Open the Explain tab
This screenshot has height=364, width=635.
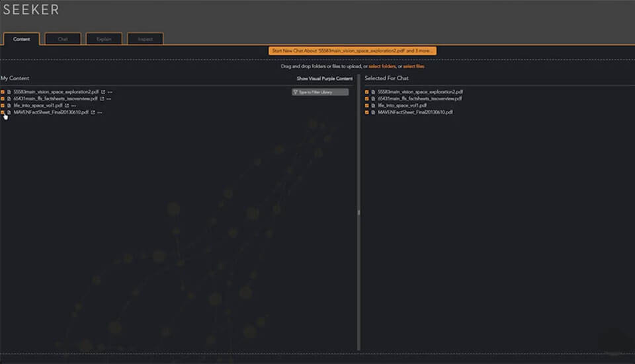click(104, 39)
